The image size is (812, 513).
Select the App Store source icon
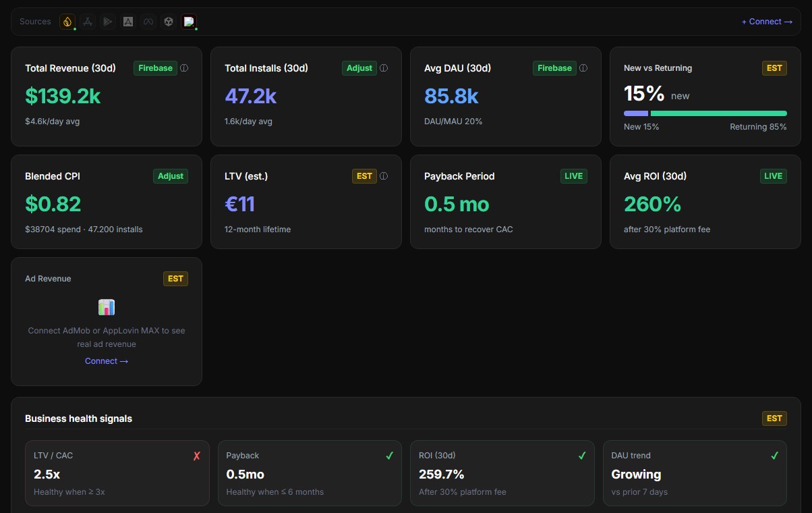(x=88, y=22)
